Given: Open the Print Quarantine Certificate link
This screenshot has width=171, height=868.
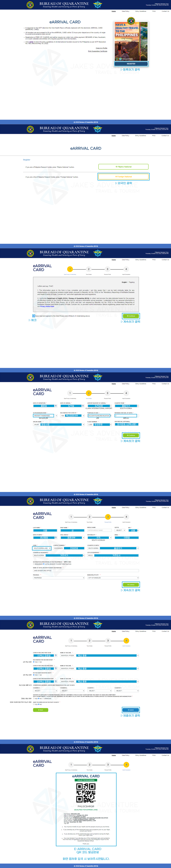Looking at the screenshot, I should point(97,51).
